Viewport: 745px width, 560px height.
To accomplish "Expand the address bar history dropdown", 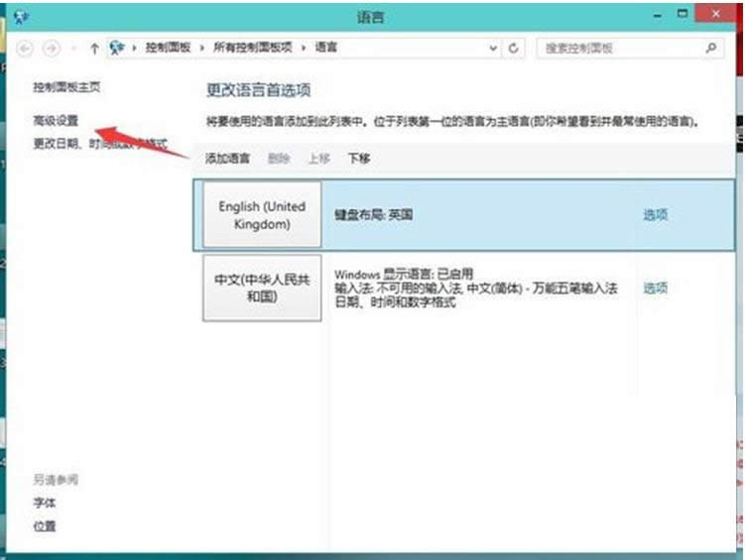I will tap(493, 48).
